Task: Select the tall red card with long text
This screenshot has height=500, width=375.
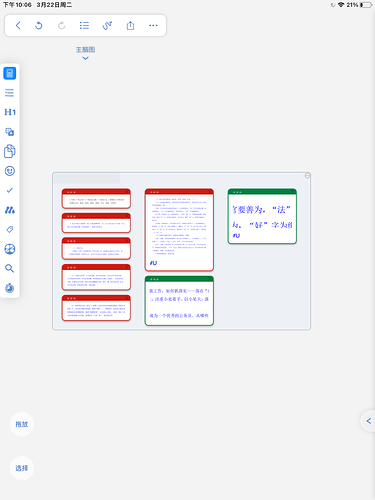Action: [x=179, y=230]
